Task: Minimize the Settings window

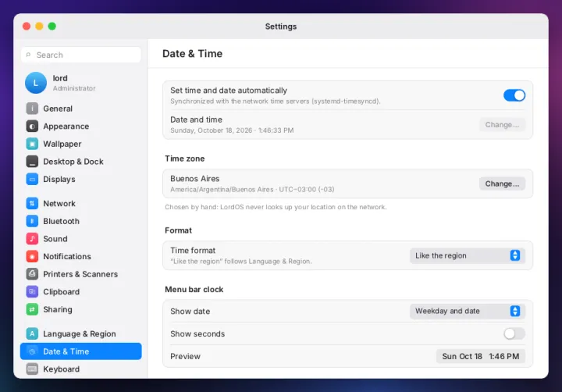Action: click(40, 27)
